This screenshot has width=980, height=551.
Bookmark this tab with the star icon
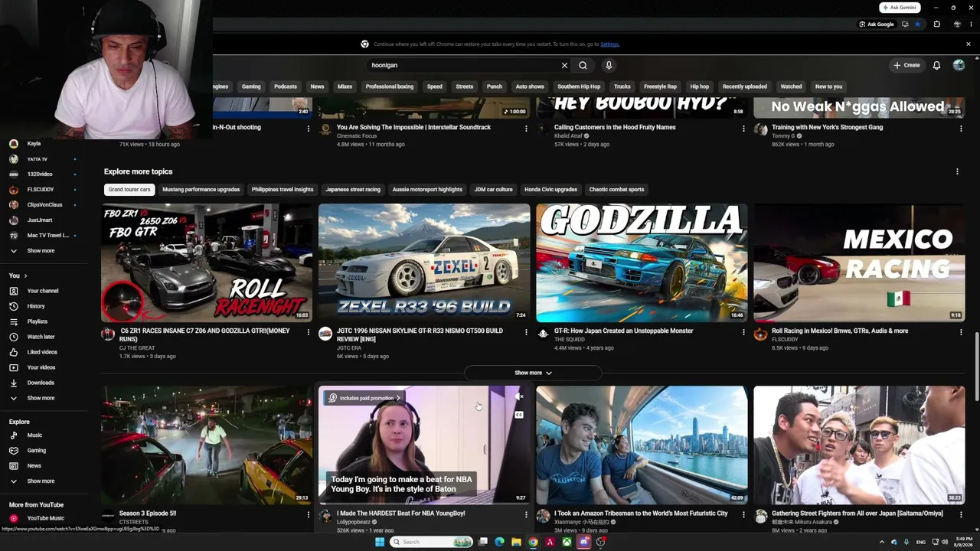pos(917,24)
